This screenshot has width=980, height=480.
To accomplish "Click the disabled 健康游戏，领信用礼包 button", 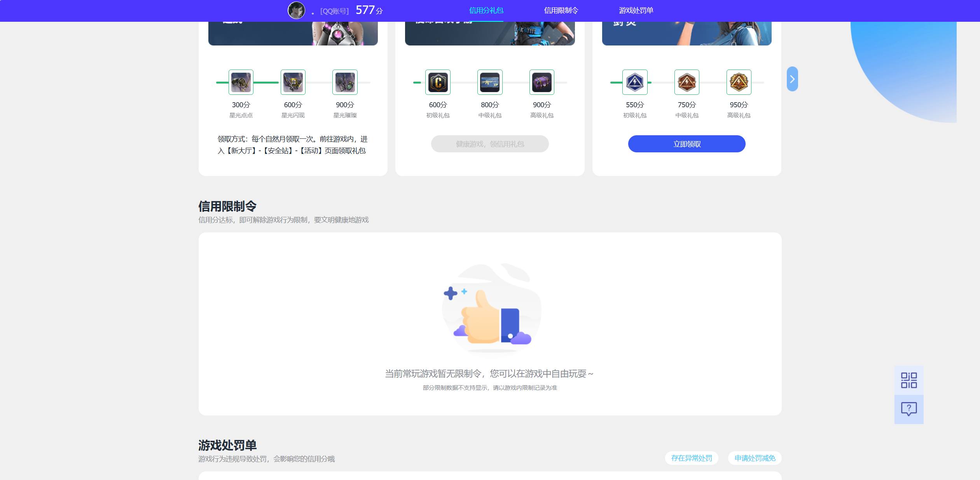I will pyautogui.click(x=490, y=144).
